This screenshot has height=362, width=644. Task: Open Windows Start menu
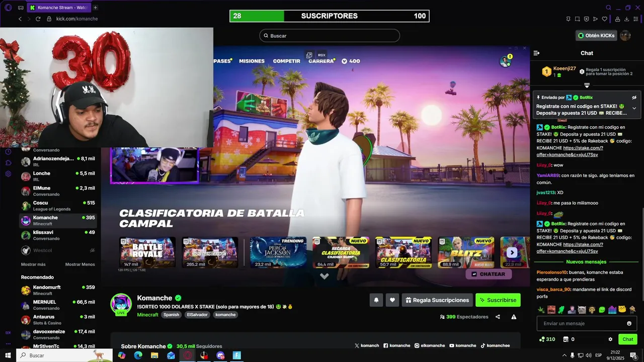pos(8,355)
